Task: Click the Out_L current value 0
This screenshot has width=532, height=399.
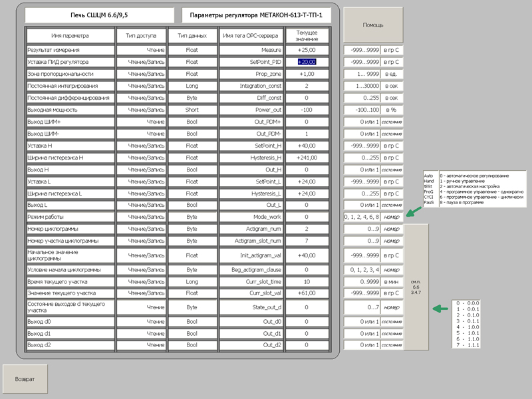Action: (307, 205)
